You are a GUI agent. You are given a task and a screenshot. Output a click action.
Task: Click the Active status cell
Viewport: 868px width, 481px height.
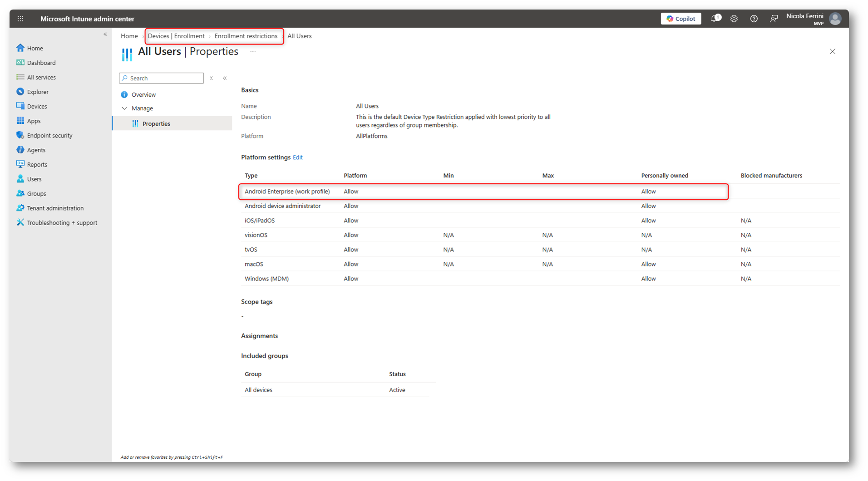click(x=397, y=390)
